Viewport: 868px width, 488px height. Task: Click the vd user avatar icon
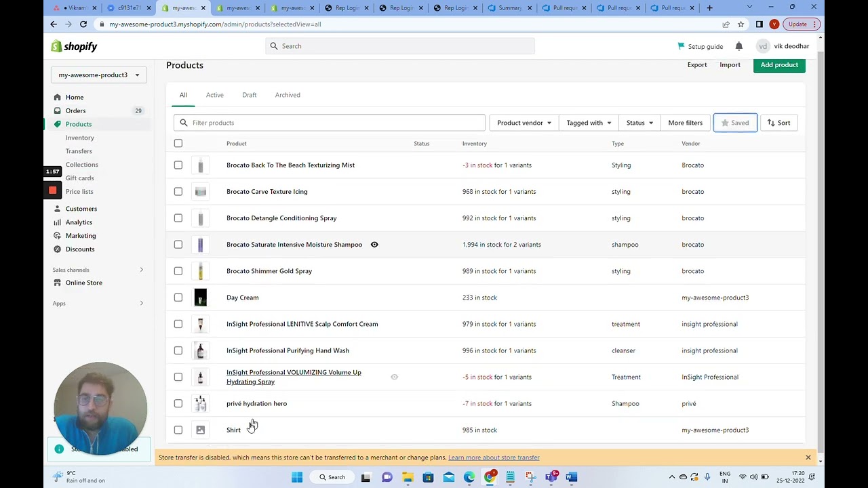coord(763,46)
